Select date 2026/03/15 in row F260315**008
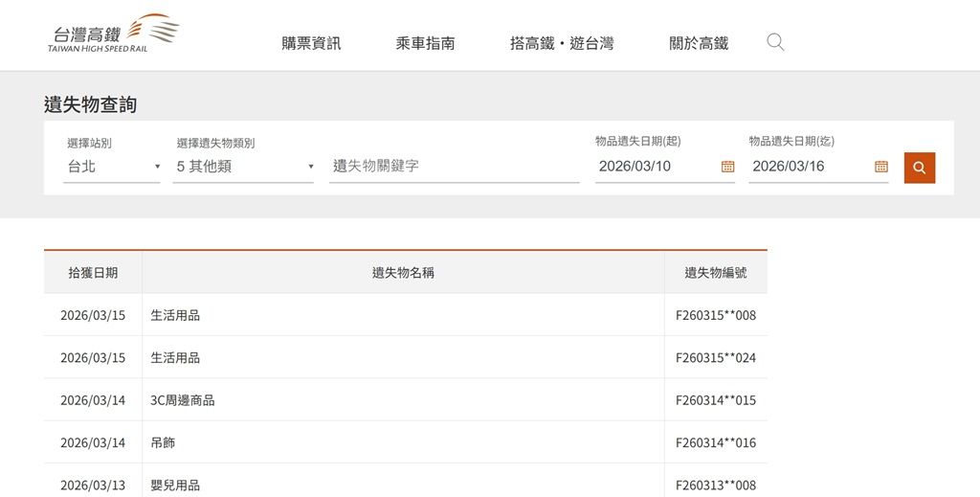The height and width of the screenshot is (497, 980). [93, 315]
